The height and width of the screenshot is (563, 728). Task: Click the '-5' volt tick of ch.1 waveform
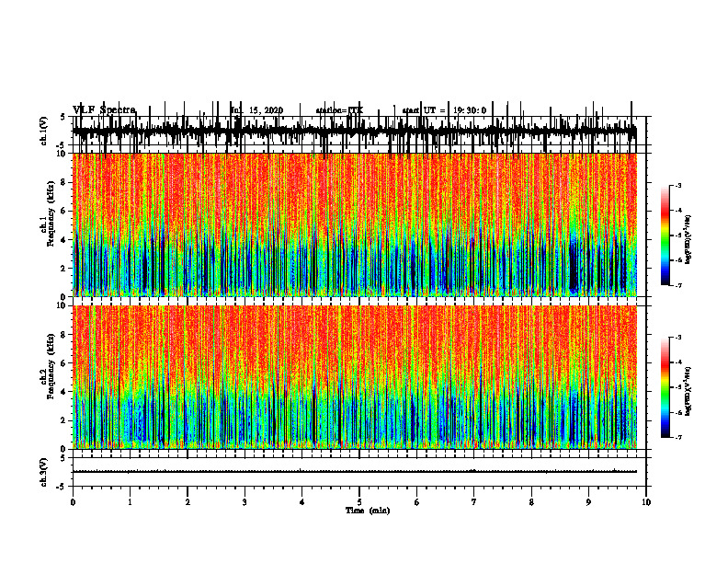(x=62, y=144)
